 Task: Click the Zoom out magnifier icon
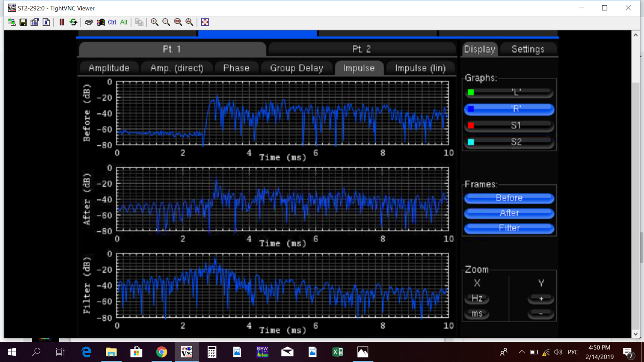(166, 22)
